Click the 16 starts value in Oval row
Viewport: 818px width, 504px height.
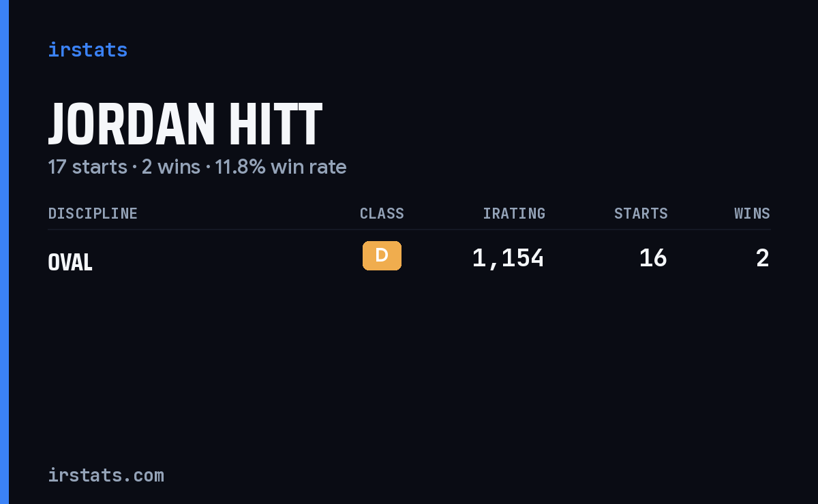point(653,258)
